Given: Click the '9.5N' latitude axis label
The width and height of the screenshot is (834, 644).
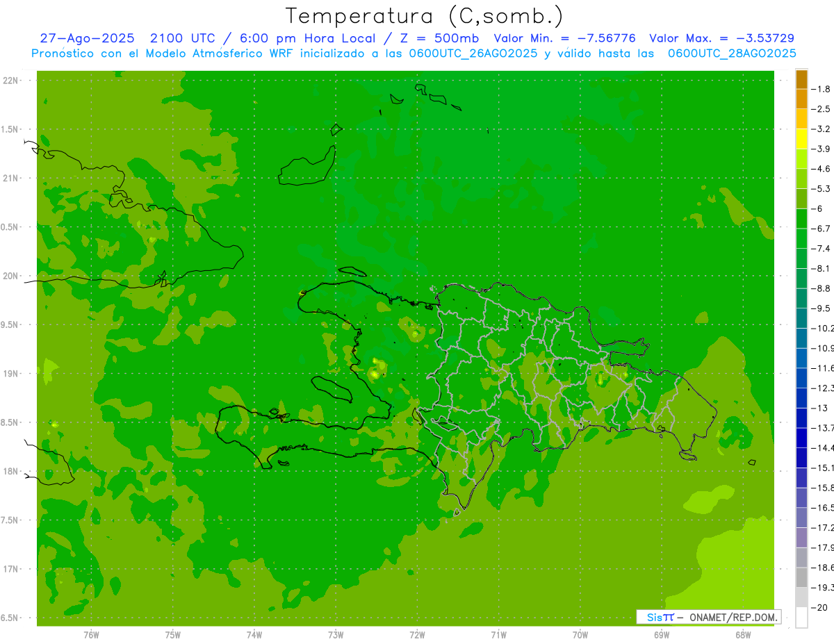Looking at the screenshot, I should coord(9,324).
